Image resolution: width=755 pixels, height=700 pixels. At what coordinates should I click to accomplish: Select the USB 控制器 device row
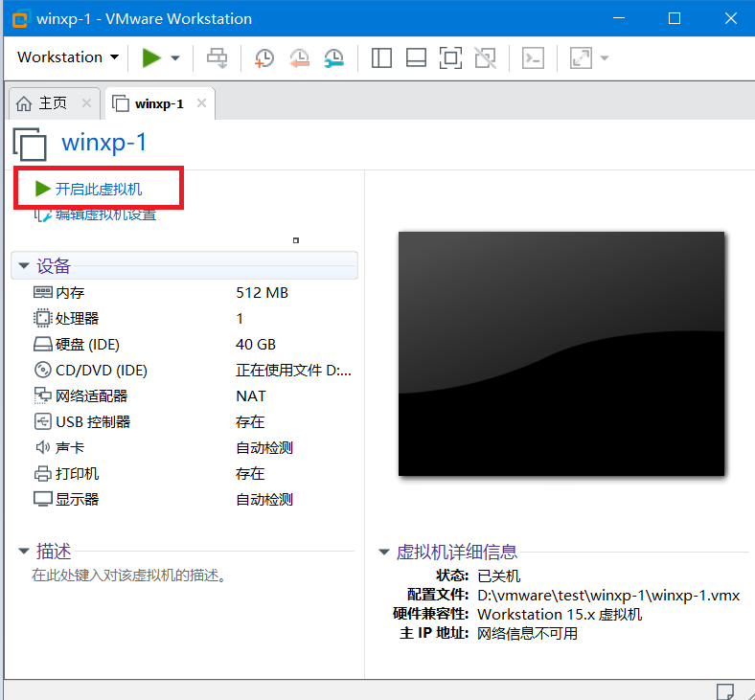[193, 422]
